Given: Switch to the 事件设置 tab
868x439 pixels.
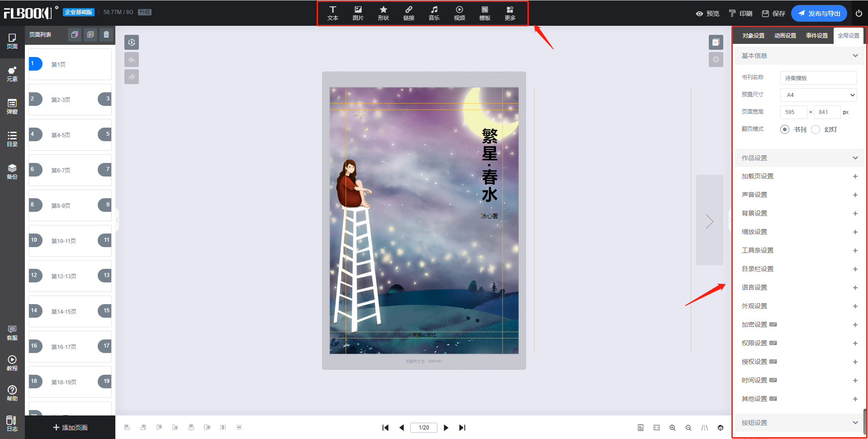Looking at the screenshot, I should click(817, 36).
